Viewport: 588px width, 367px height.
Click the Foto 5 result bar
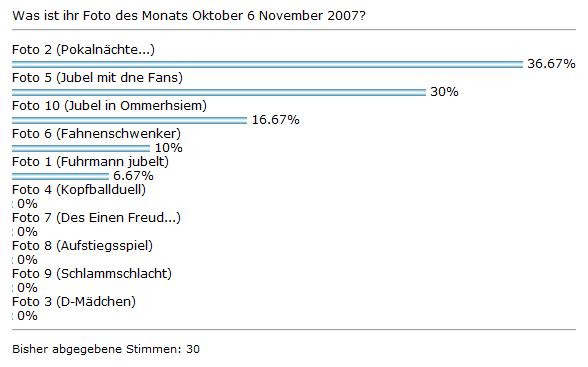pyautogui.click(x=219, y=92)
